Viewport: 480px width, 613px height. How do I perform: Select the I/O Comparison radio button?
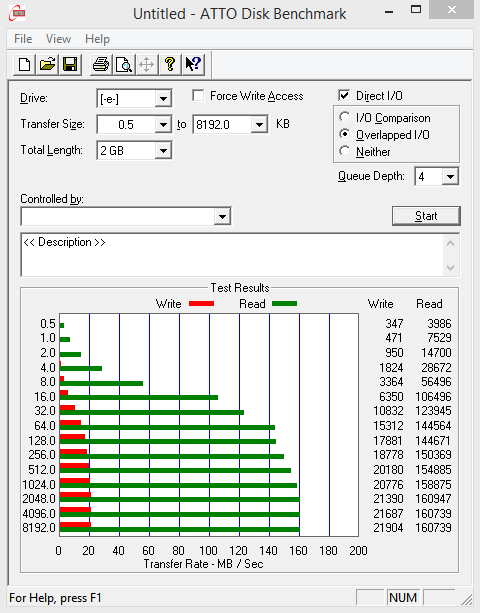(x=344, y=117)
